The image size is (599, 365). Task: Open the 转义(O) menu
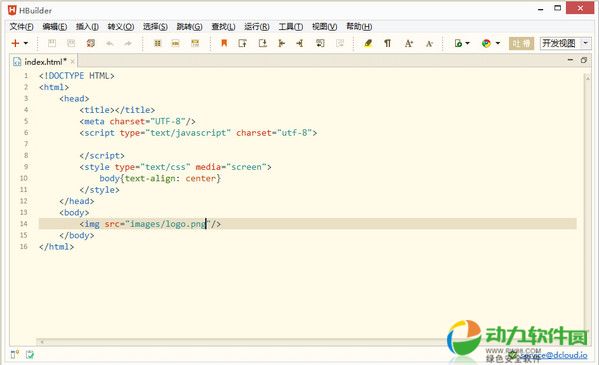(x=121, y=27)
